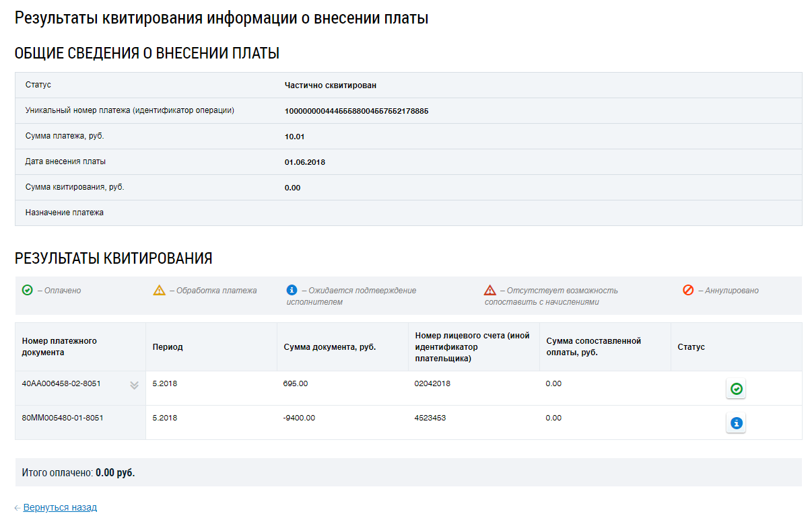This screenshot has width=812, height=518.
Task: Click the orange warning icon for Обработка платежа
Action: [x=159, y=291]
